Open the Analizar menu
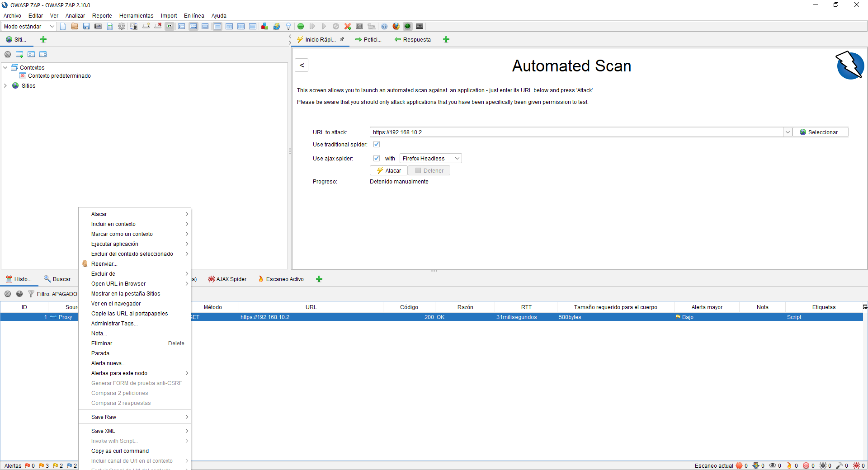 (75, 15)
